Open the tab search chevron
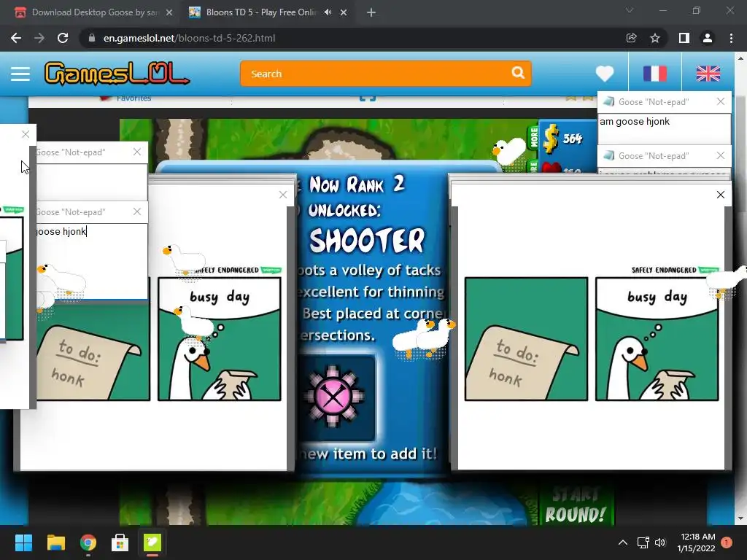The height and width of the screenshot is (560, 747). 630,10
